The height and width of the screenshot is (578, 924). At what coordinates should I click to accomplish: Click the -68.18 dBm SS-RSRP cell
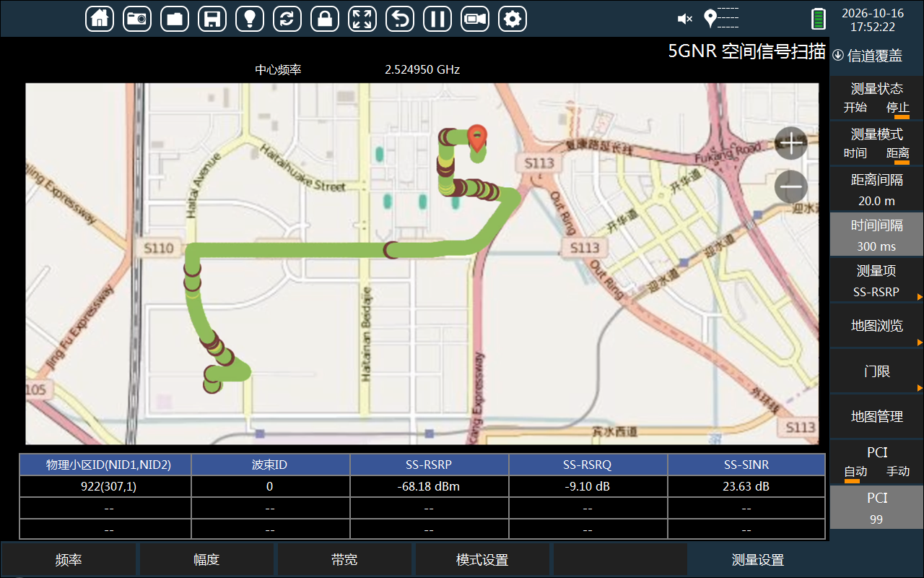(429, 486)
